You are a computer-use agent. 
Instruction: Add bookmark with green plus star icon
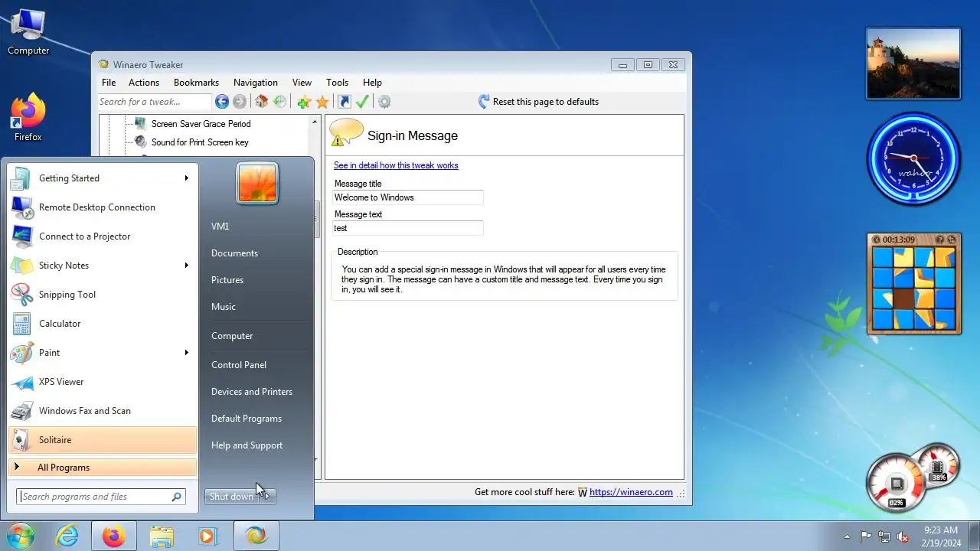tap(304, 102)
